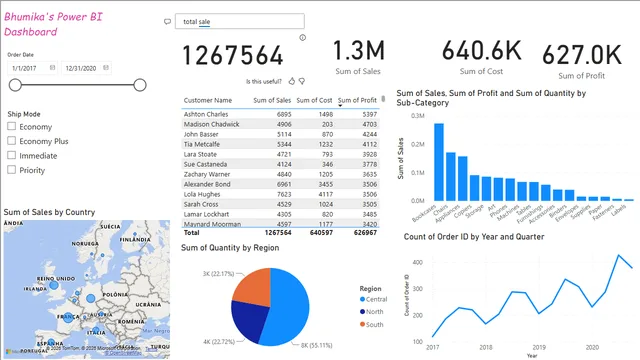This screenshot has width=640, height=360.
Task: Enable the Immediate ship mode checkbox
Action: click(11, 156)
